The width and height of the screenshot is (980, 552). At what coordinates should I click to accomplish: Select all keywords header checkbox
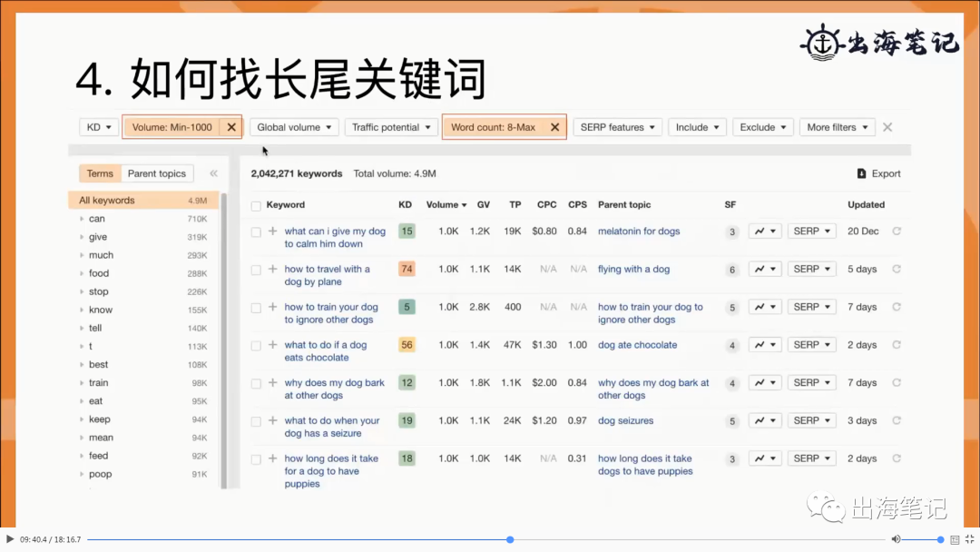click(256, 206)
